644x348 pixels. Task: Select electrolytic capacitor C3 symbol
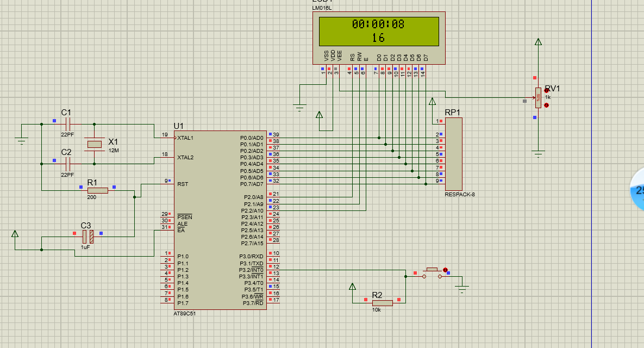pyautogui.click(x=87, y=237)
